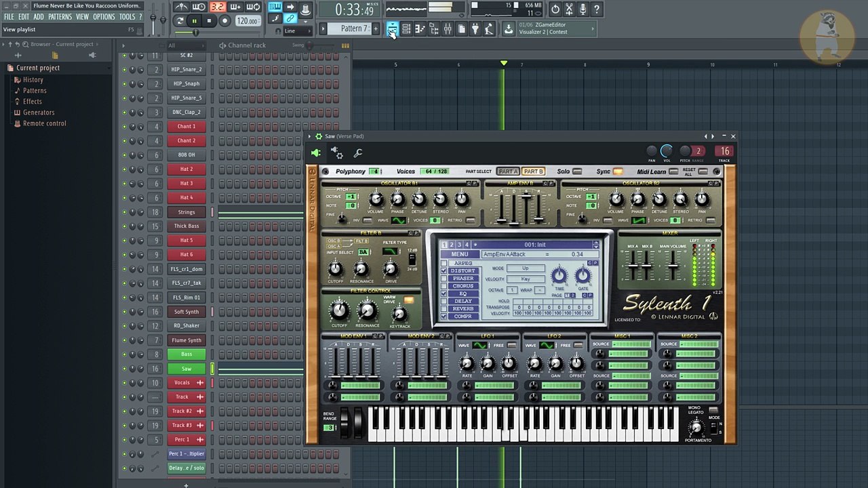Viewport: 868px width, 488px height.
Task: Open the piano roll toolbar icon
Action: (420, 28)
